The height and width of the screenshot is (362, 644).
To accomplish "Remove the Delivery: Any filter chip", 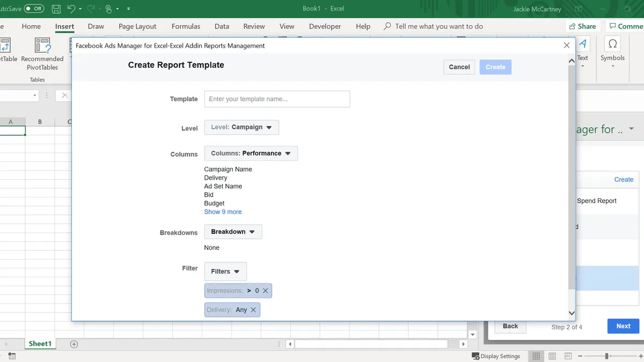I will click(x=253, y=310).
